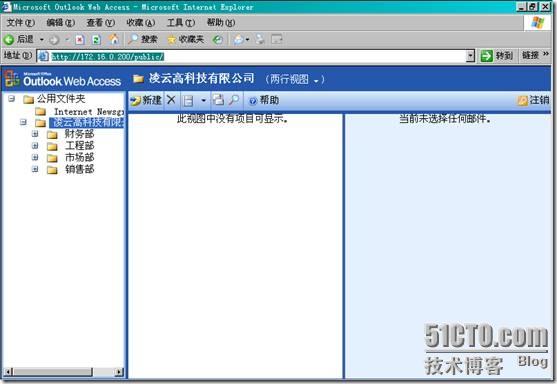This screenshot has height=384, width=557.
Task: Open the 文件 (File) menu
Action: [x=20, y=23]
